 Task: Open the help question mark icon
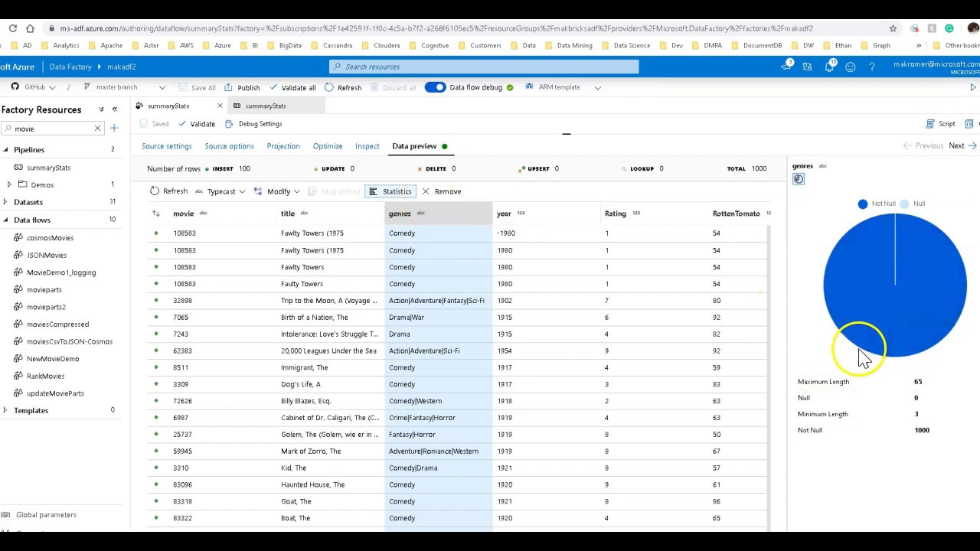[x=871, y=67]
